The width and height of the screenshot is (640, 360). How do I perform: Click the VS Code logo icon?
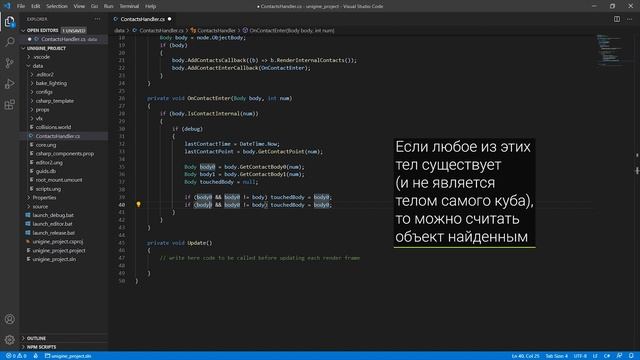7,6
